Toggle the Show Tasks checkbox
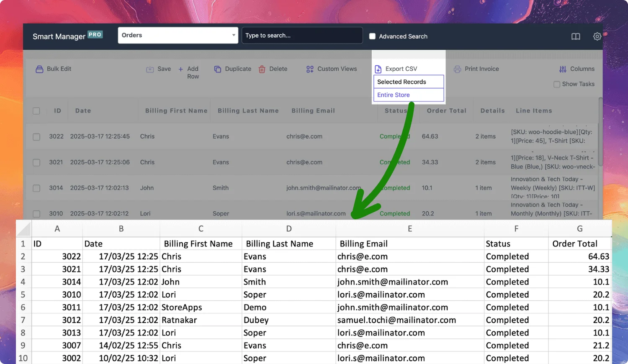Viewport: 628px width, 364px height. (x=557, y=84)
